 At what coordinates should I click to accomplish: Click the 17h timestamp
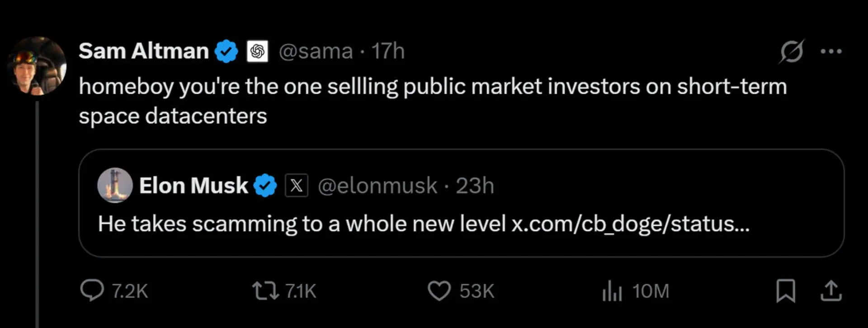pos(388,51)
